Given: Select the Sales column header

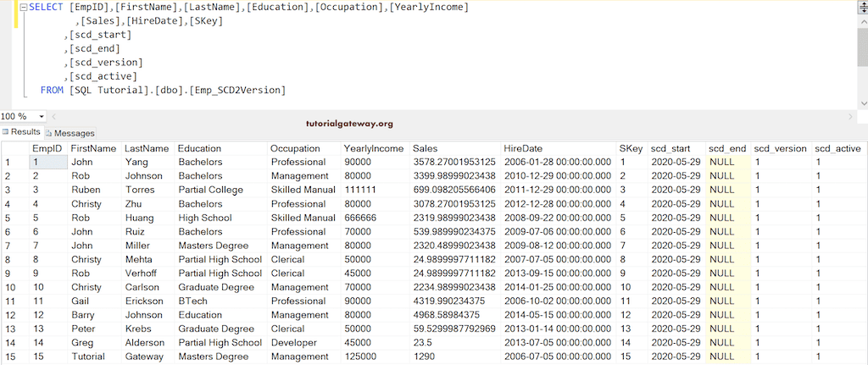Looking at the screenshot, I should click(x=455, y=148).
